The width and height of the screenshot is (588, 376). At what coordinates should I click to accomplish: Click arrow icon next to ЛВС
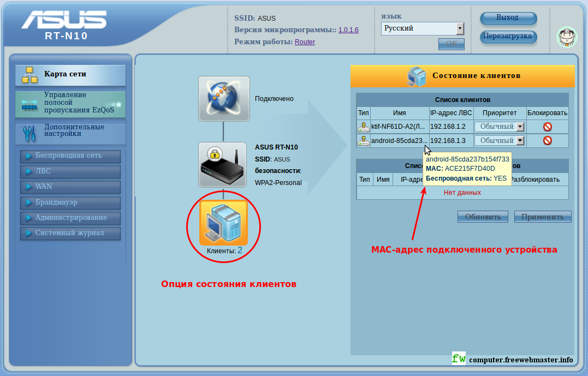click(x=28, y=171)
